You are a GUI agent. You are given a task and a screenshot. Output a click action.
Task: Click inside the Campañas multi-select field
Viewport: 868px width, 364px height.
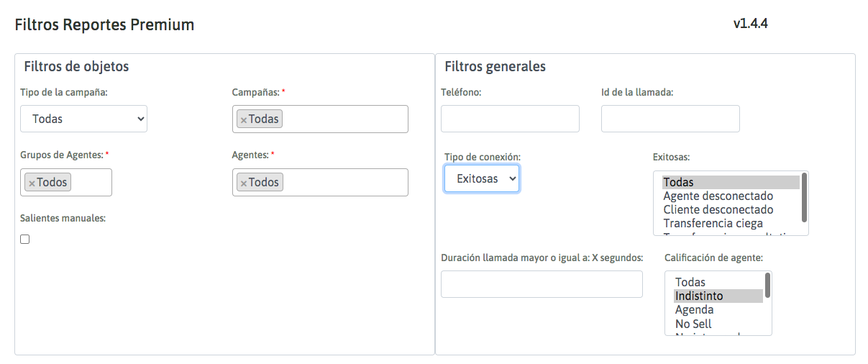point(345,119)
